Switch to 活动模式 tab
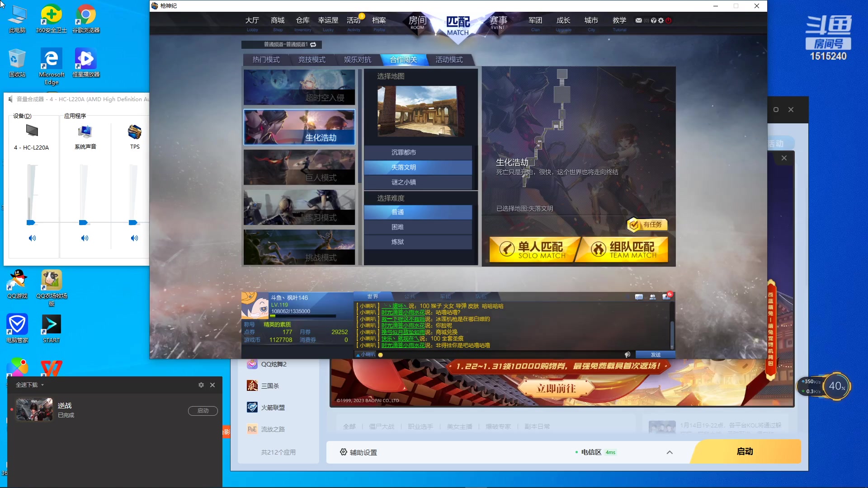The image size is (868, 488). pyautogui.click(x=449, y=60)
